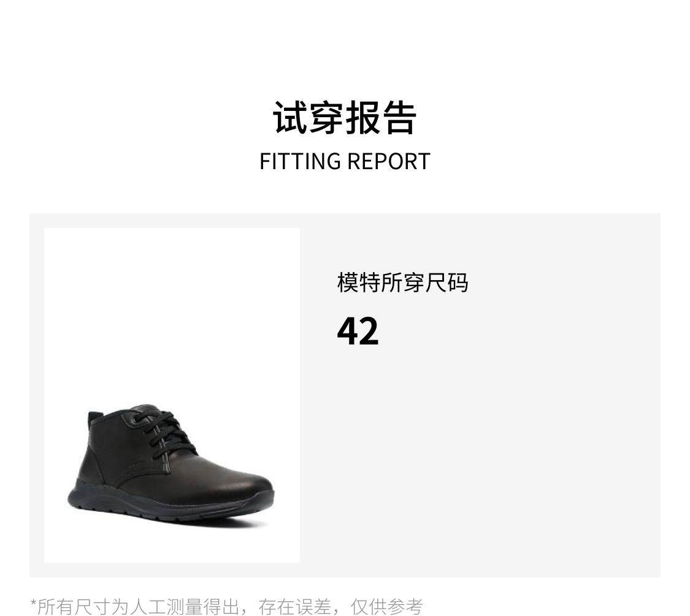The width and height of the screenshot is (690, 616).
Task: Click blank white space above the boot
Action: (x=172, y=308)
